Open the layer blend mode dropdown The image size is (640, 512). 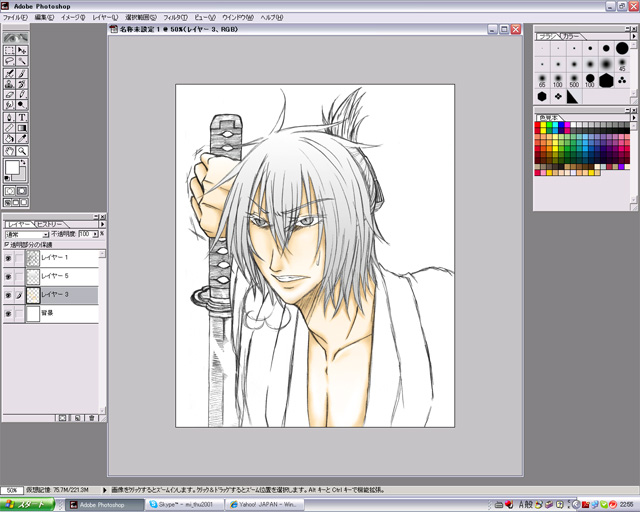45,234
